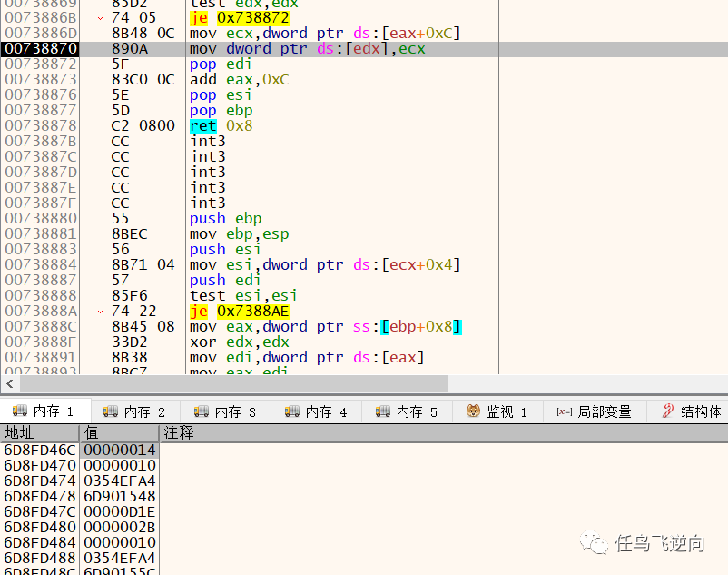This screenshot has height=575, width=728.
Task: Click the bytes 890A in highlighted row
Action: pyautogui.click(x=130, y=49)
